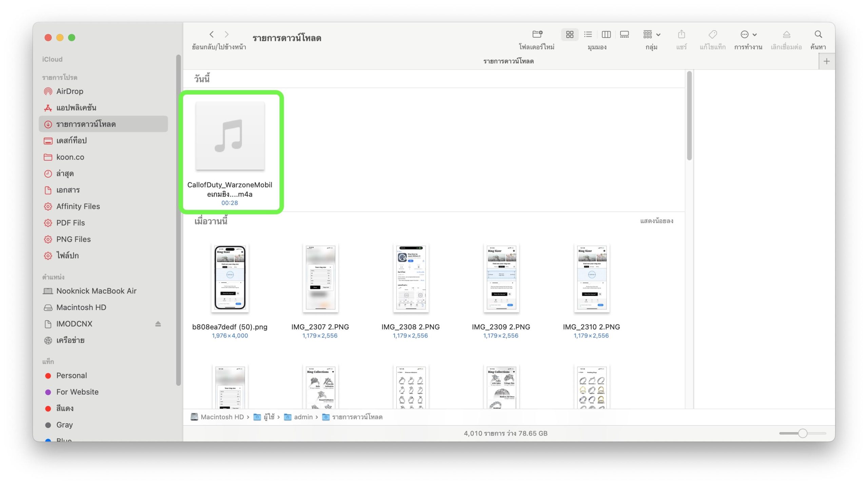Switch to gallery view
868x485 pixels.
click(624, 34)
